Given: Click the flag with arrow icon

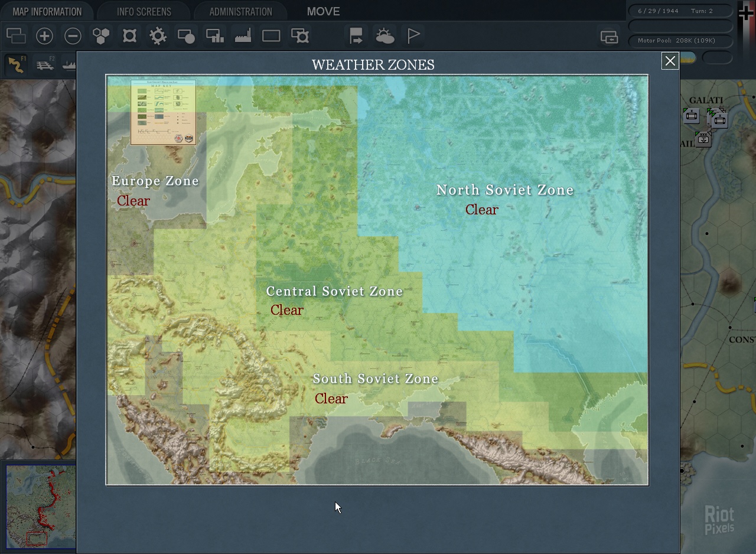Looking at the screenshot, I should coord(356,36).
